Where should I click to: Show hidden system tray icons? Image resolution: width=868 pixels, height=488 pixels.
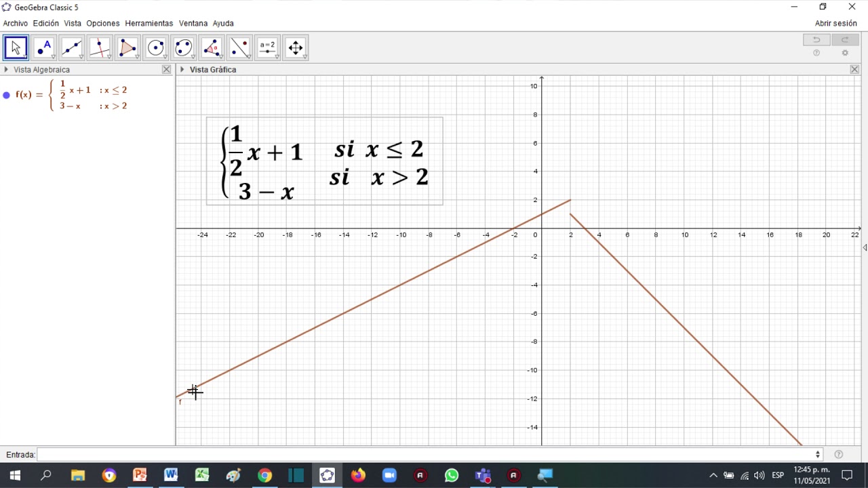(x=713, y=475)
